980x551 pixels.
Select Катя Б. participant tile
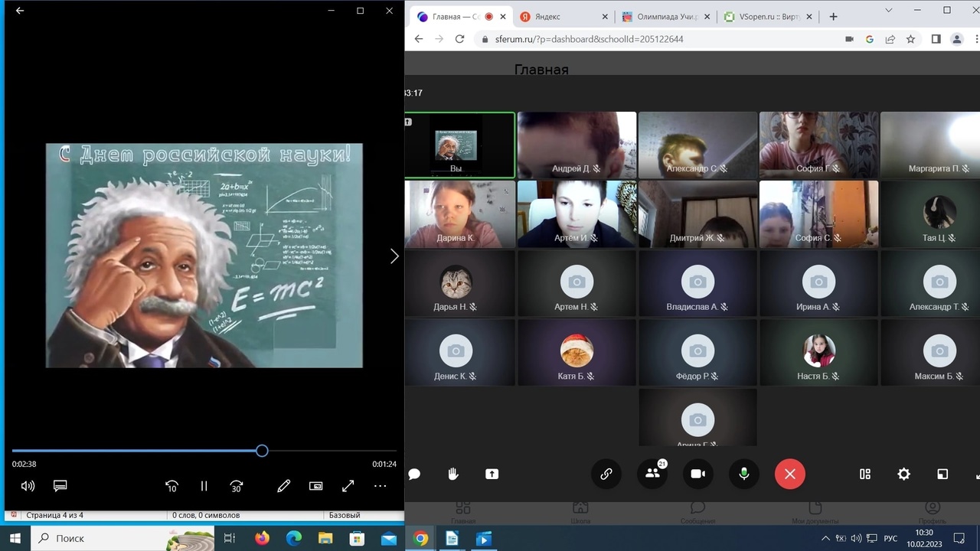[577, 353]
